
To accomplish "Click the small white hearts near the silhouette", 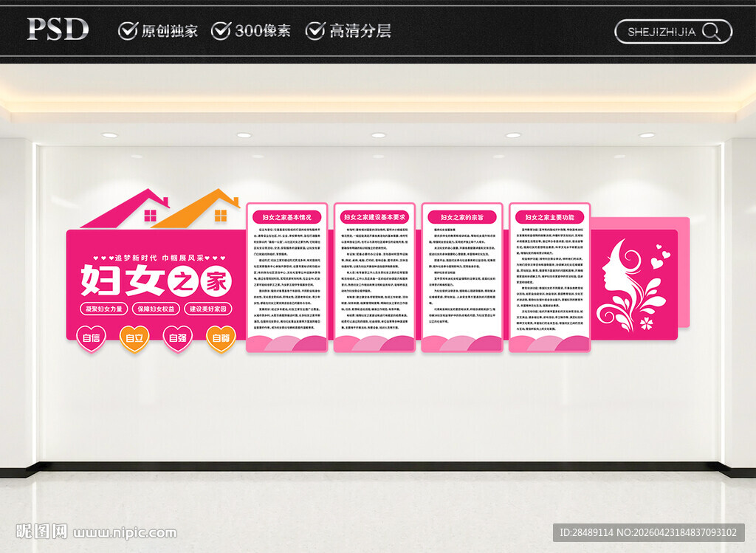I will point(661,256).
